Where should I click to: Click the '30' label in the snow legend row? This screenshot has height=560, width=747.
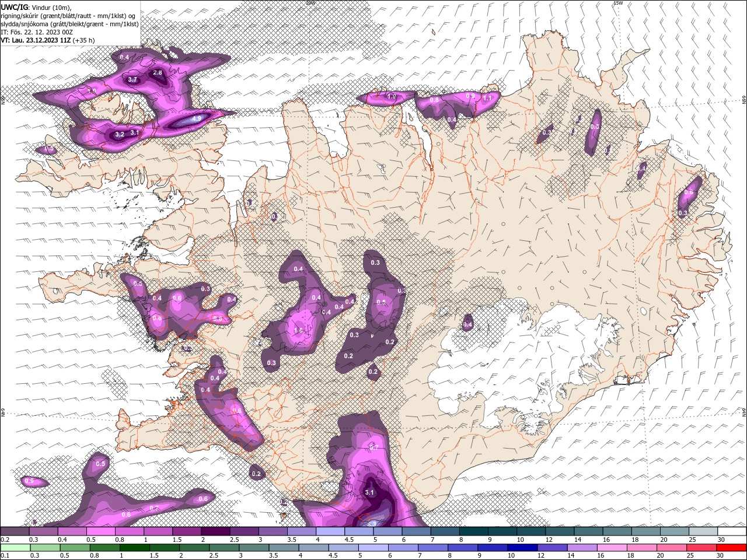coord(721,540)
